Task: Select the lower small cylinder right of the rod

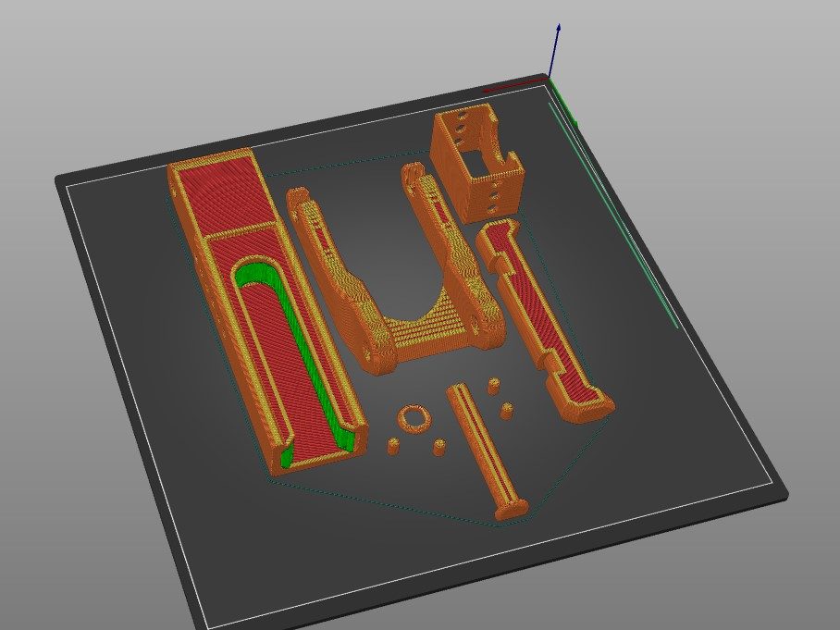Action: pos(506,411)
